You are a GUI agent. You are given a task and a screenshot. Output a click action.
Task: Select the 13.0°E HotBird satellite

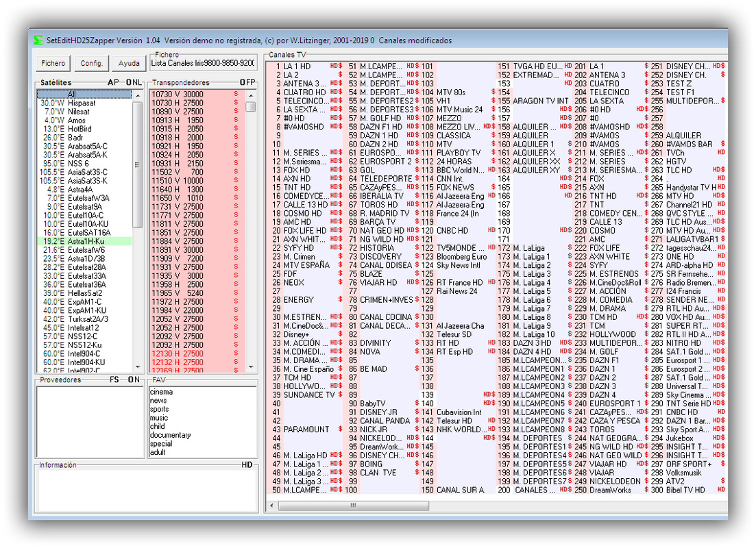(x=84, y=129)
